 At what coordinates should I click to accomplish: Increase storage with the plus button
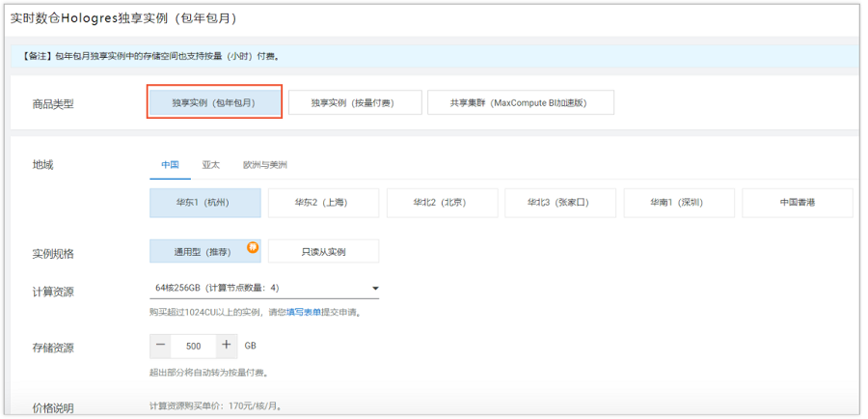(x=227, y=346)
